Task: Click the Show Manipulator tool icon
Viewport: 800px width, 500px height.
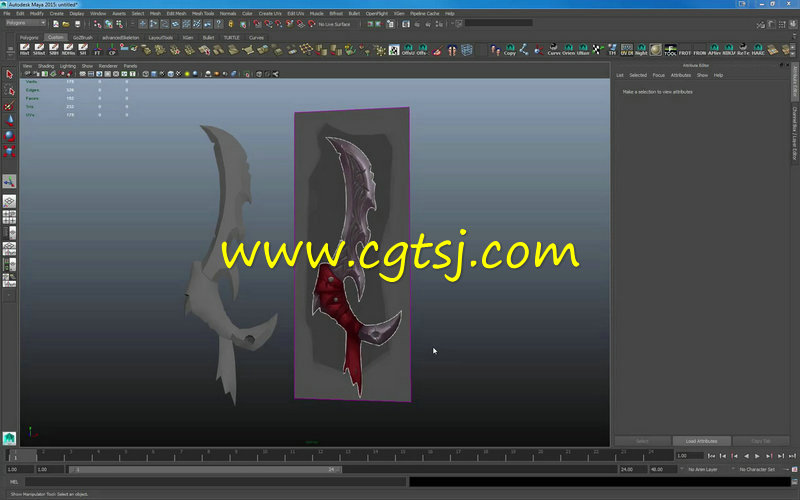Action: tap(9, 181)
